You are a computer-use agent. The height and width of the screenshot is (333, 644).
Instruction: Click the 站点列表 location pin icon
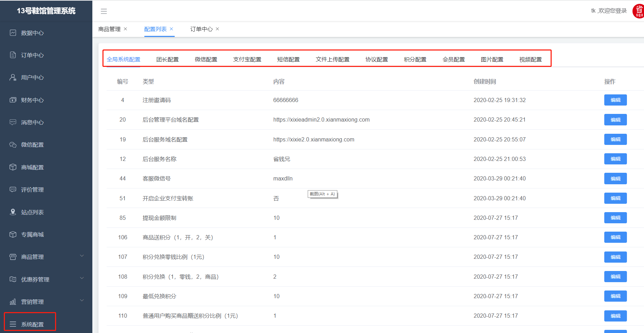pyautogui.click(x=13, y=212)
